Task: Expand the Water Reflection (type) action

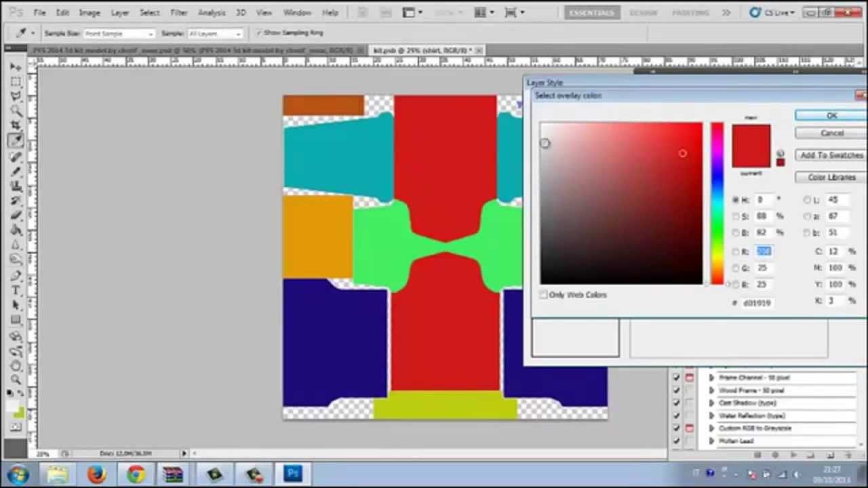Action: pos(711,415)
